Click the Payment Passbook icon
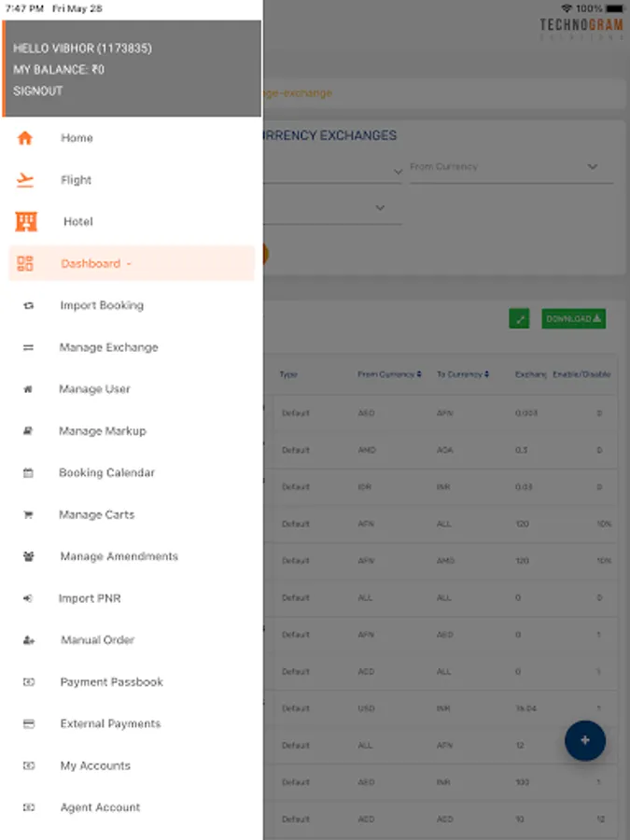 click(28, 682)
